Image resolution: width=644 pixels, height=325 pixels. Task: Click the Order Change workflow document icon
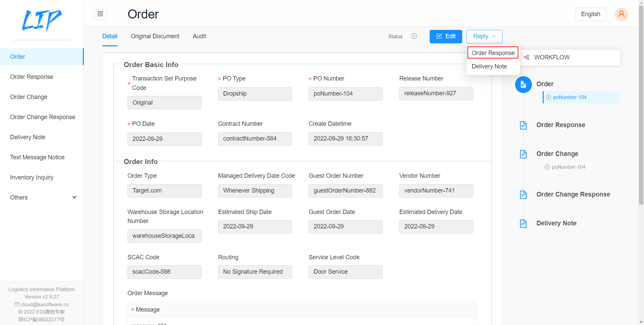[523, 154]
